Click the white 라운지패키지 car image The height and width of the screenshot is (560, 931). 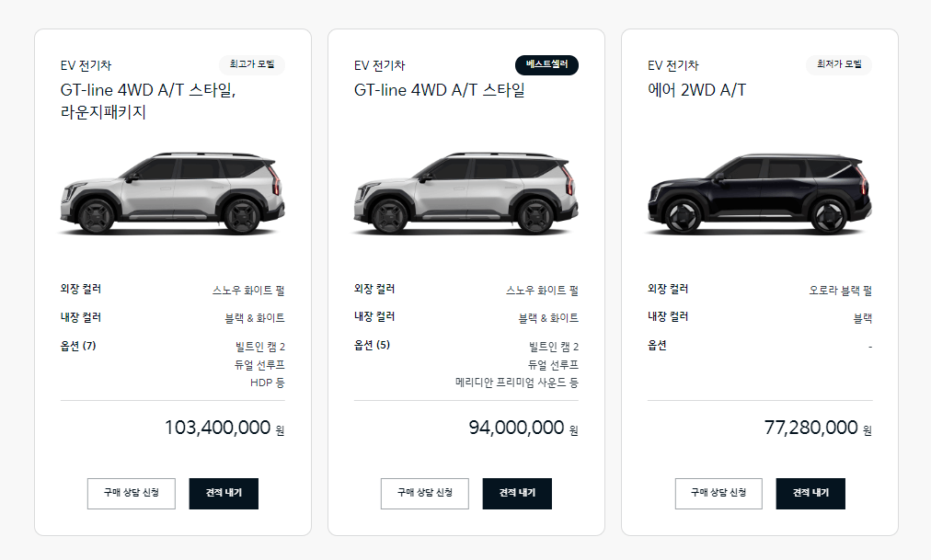tap(172, 193)
